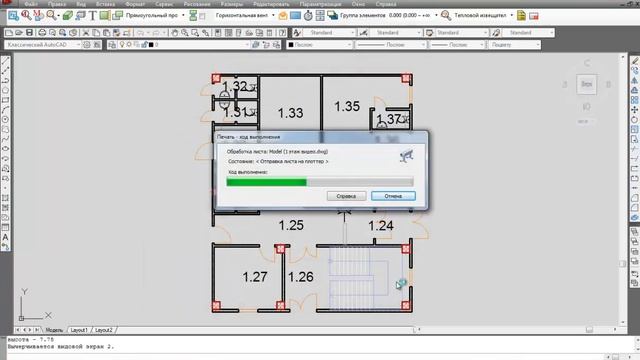The width and height of the screenshot is (640, 360).
Task: Open workspace settings with the gear icon
Action: [87, 44]
